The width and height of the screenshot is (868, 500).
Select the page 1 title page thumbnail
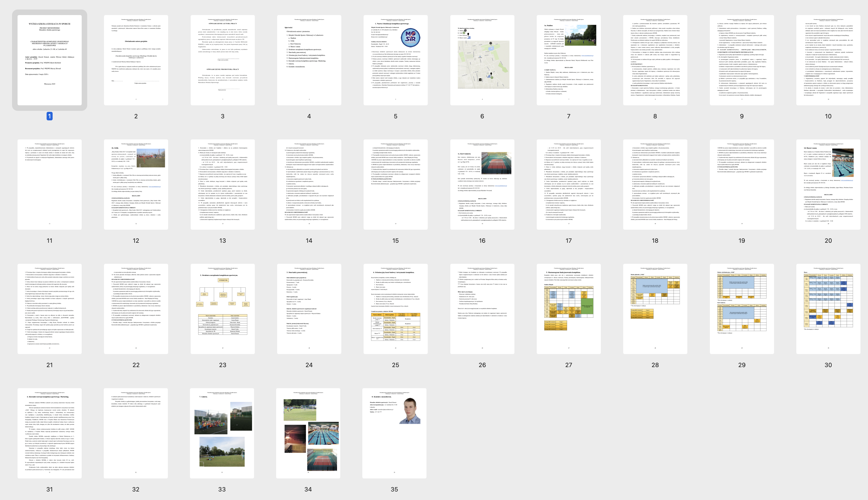pos(49,60)
